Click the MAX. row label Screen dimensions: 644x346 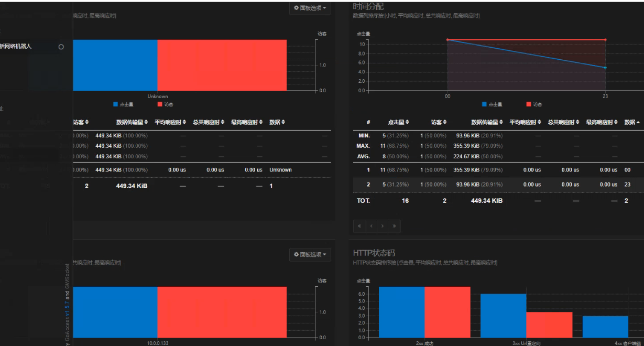[363, 146]
